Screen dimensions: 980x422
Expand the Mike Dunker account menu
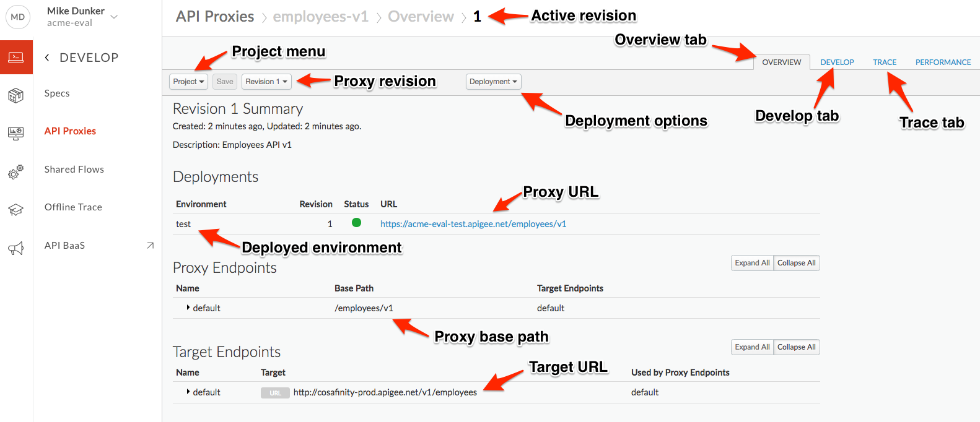(x=114, y=17)
